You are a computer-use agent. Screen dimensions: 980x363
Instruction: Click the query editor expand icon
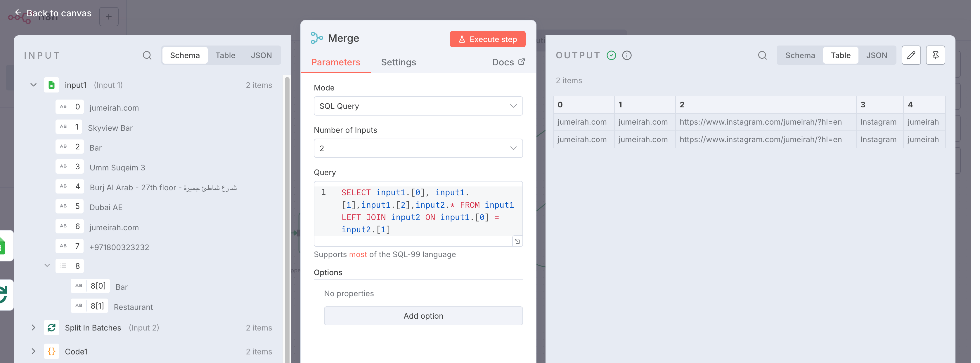tap(517, 241)
